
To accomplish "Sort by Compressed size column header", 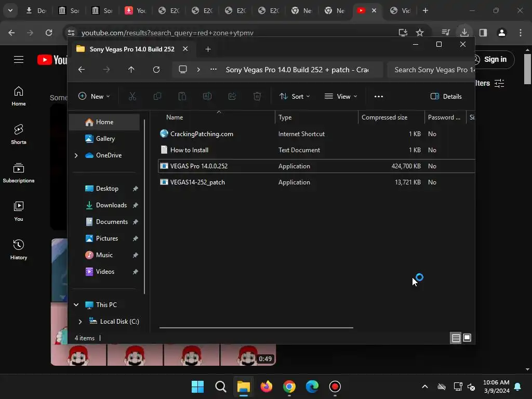I will click(x=391, y=117).
